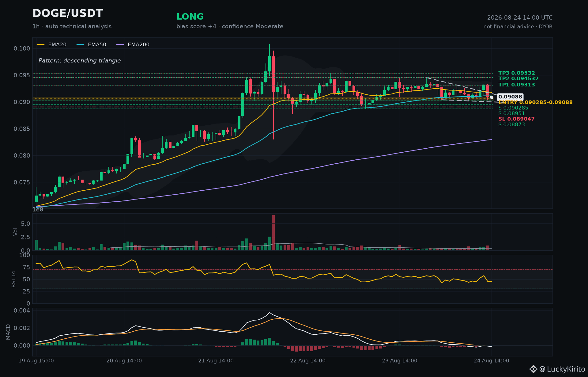The width and height of the screenshot is (588, 377).
Task: Click the MACD panel axis title
Action: pyautogui.click(x=8, y=332)
